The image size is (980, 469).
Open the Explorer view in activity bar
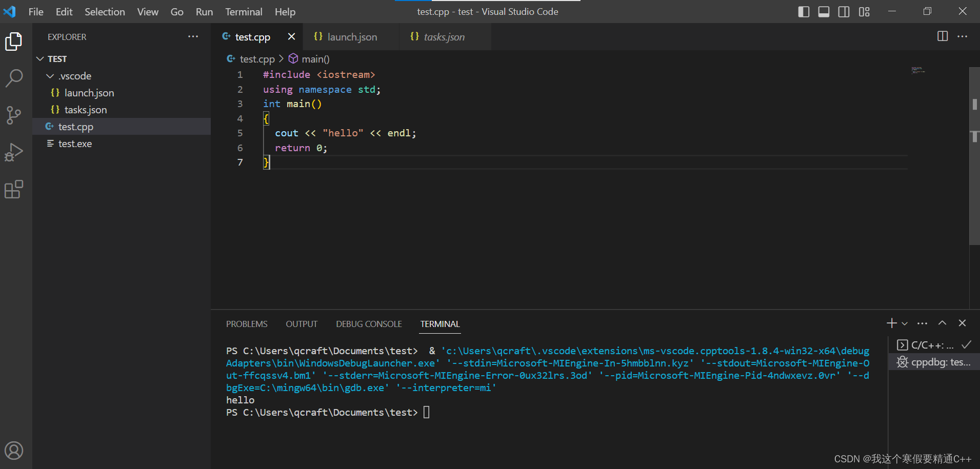(x=14, y=42)
